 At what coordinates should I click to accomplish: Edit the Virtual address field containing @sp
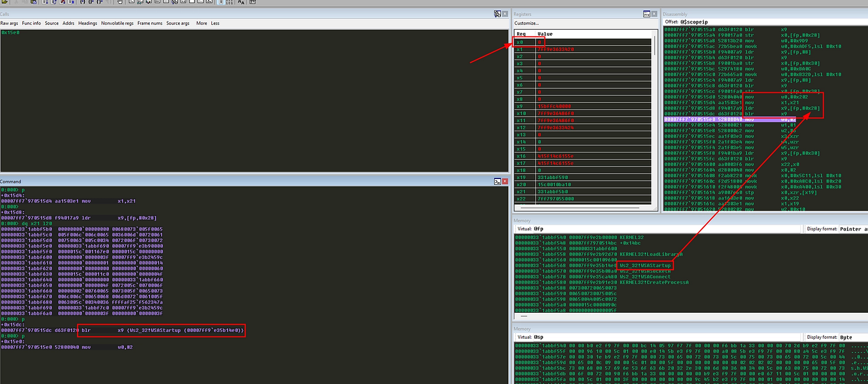click(x=668, y=338)
